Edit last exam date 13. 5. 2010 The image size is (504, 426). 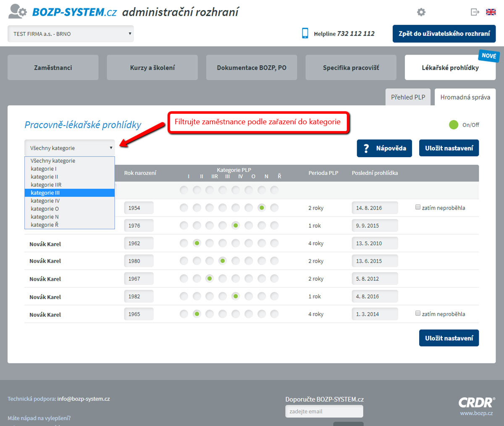pyautogui.click(x=375, y=243)
